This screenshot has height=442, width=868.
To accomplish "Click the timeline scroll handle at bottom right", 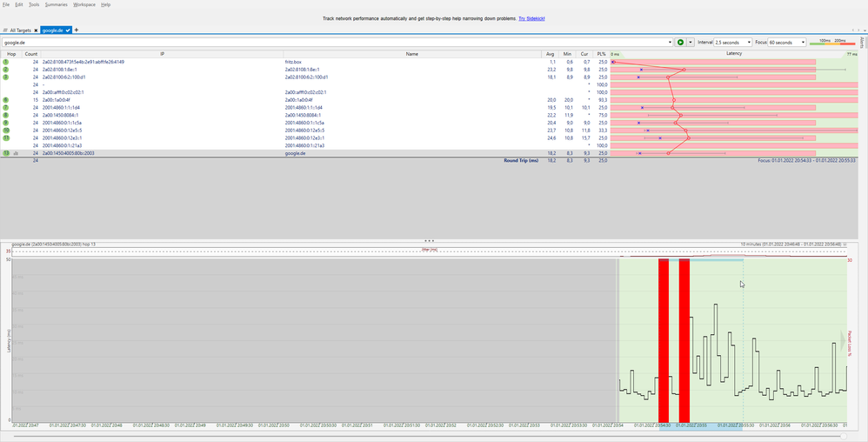I will [843, 437].
